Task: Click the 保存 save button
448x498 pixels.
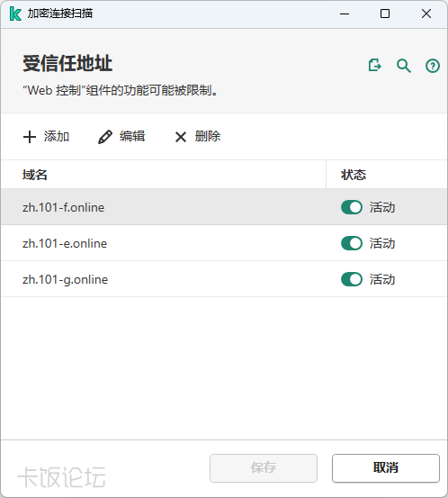Action: [264, 468]
